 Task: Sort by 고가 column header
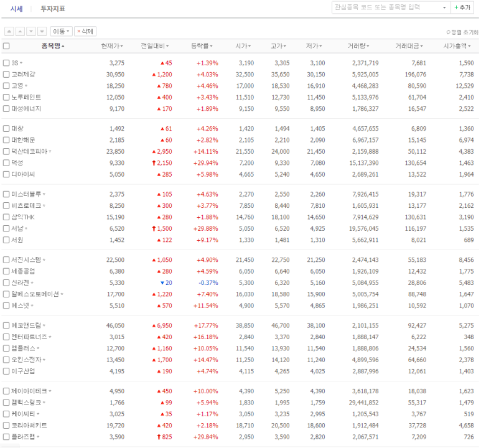tap(278, 46)
